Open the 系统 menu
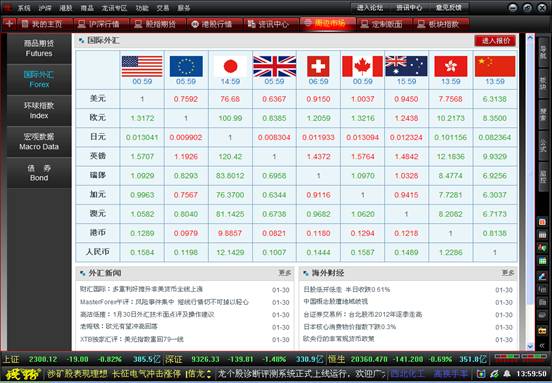The image size is (552, 383). coord(24,8)
